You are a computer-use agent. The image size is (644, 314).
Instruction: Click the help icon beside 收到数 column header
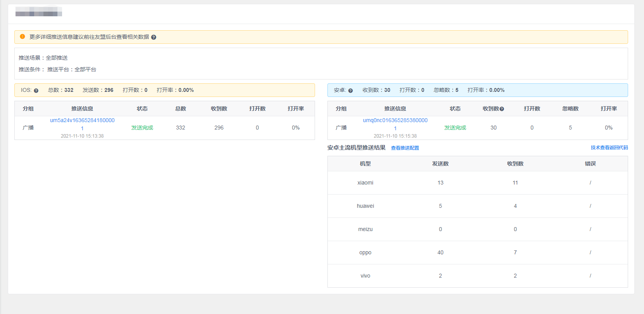point(502,109)
